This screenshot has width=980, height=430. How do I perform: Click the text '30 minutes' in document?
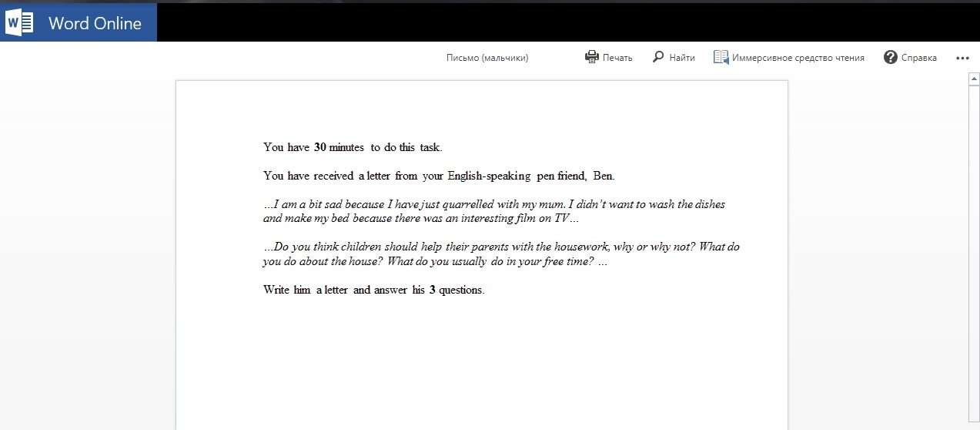click(339, 147)
